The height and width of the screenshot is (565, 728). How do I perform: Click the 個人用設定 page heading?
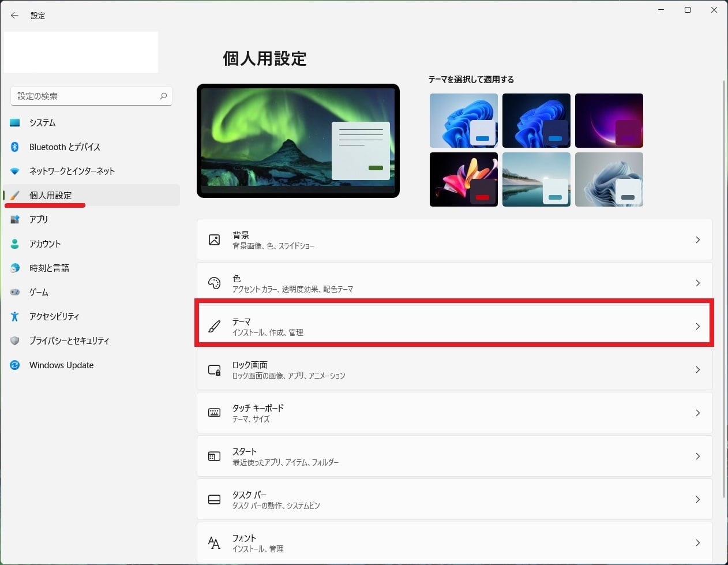(x=265, y=58)
